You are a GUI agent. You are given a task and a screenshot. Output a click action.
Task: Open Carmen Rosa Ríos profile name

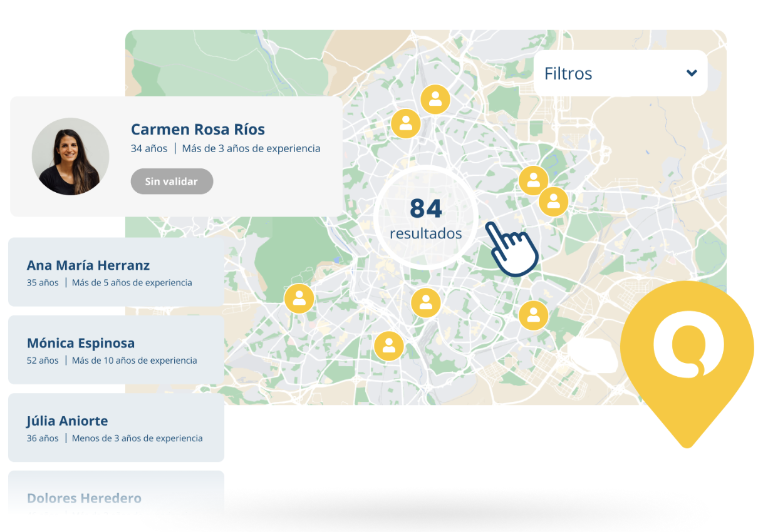click(x=197, y=130)
